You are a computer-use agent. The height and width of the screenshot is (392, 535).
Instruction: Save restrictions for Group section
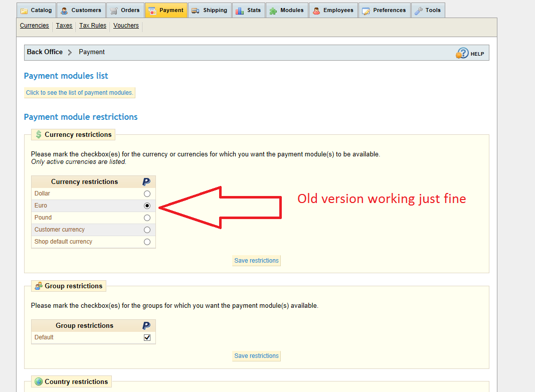click(256, 356)
